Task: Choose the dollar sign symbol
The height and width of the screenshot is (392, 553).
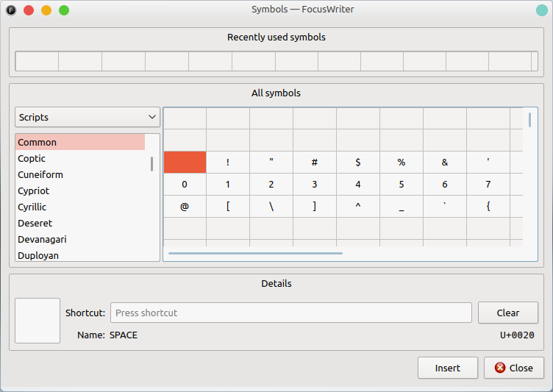Action: (358, 163)
